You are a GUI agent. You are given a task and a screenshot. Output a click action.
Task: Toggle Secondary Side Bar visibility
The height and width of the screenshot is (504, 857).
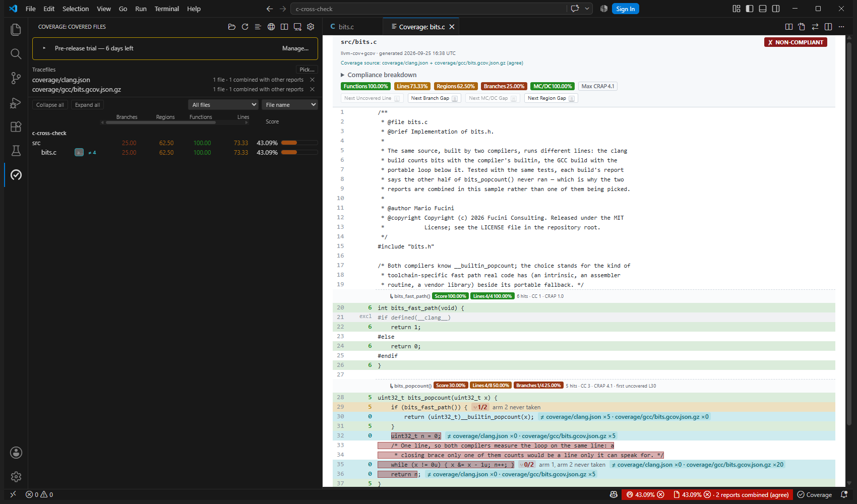[776, 9]
